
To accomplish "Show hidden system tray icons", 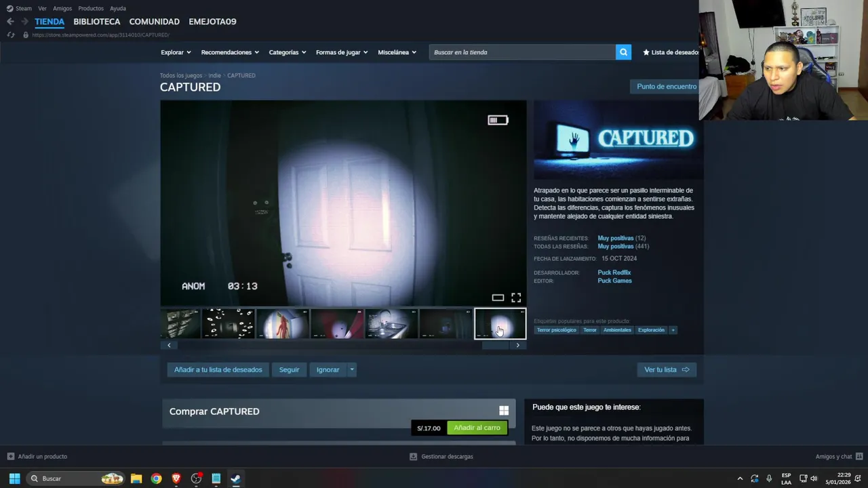I will coord(740,479).
